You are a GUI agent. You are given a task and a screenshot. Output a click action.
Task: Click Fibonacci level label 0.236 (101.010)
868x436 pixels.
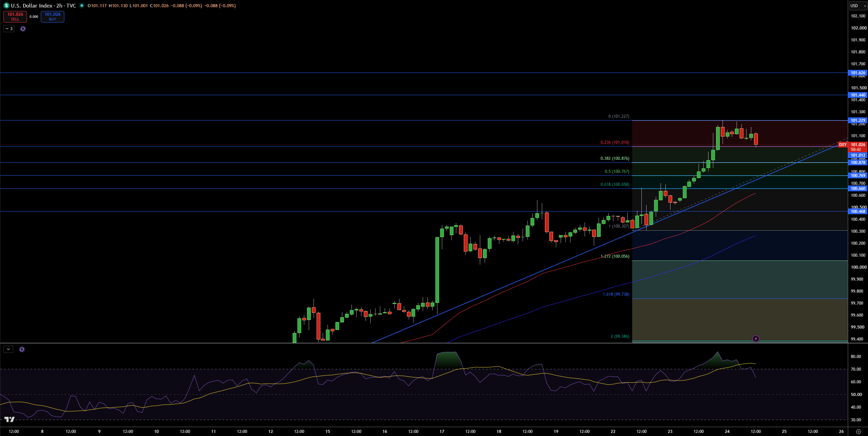click(x=615, y=142)
